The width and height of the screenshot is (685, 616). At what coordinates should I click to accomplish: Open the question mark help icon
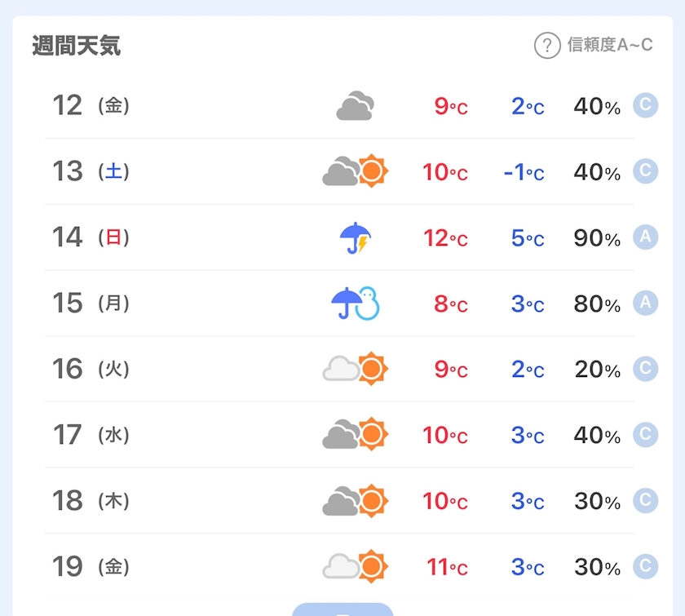coord(546,45)
